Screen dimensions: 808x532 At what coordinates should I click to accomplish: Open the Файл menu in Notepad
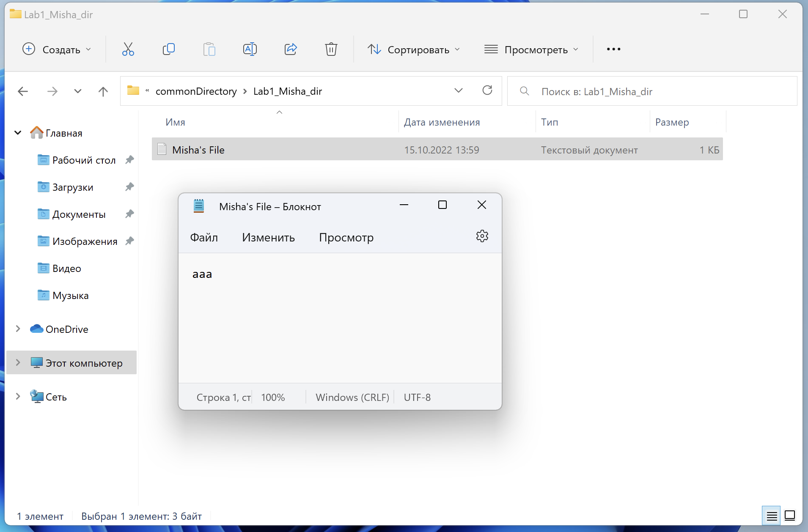click(204, 238)
